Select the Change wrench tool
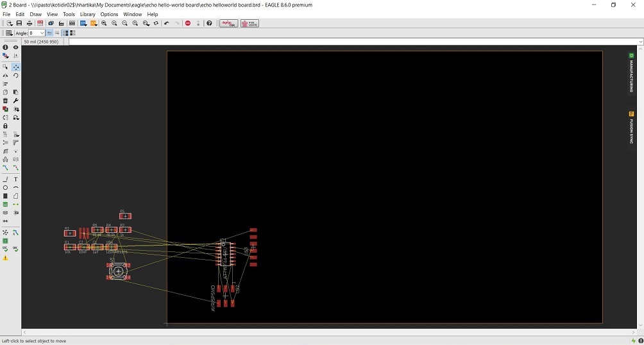This screenshot has width=644, height=345. click(15, 101)
